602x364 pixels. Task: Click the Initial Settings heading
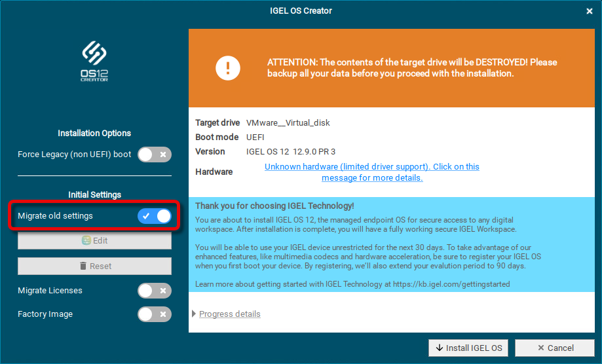coord(94,194)
